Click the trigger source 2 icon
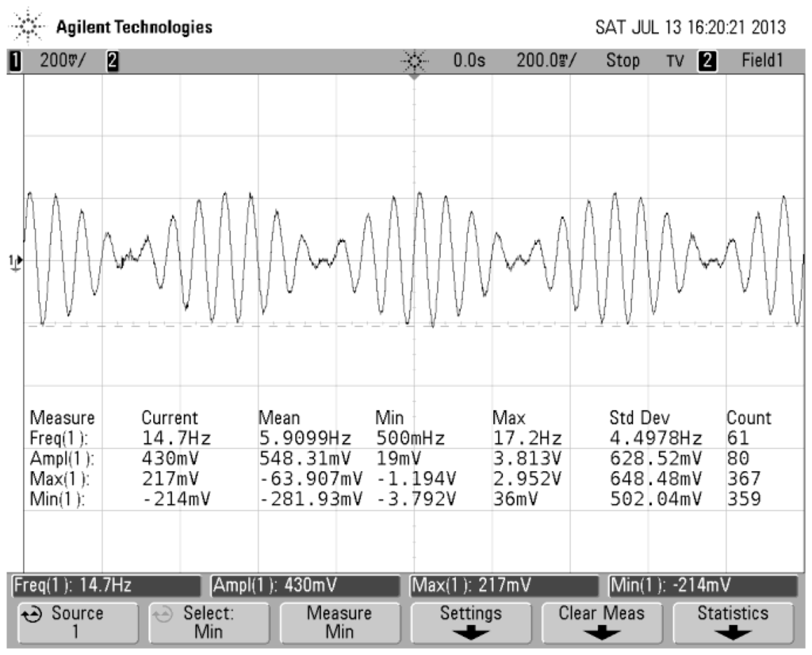The image size is (812, 655). click(704, 60)
